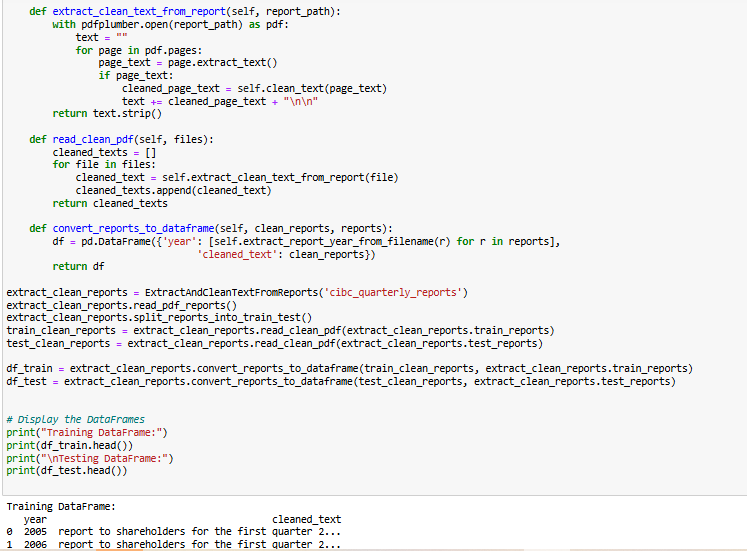Click the 'print(df_test.head())' line

67,471
